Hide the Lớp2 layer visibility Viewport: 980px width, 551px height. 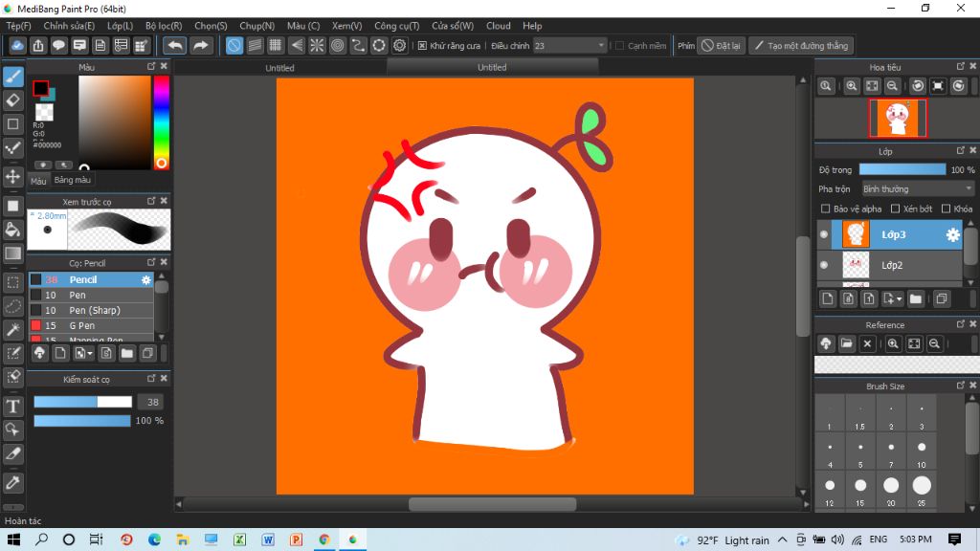pos(824,265)
